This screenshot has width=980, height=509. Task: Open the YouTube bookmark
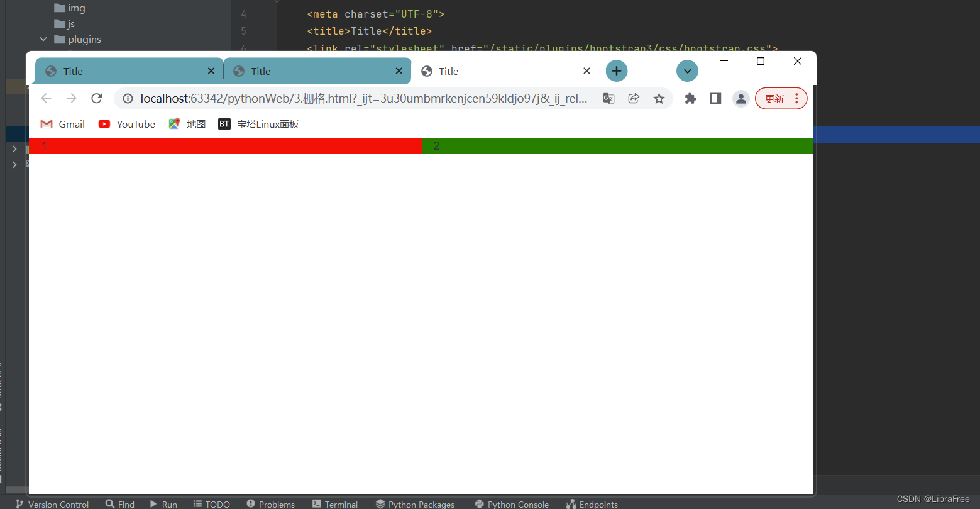tap(127, 124)
